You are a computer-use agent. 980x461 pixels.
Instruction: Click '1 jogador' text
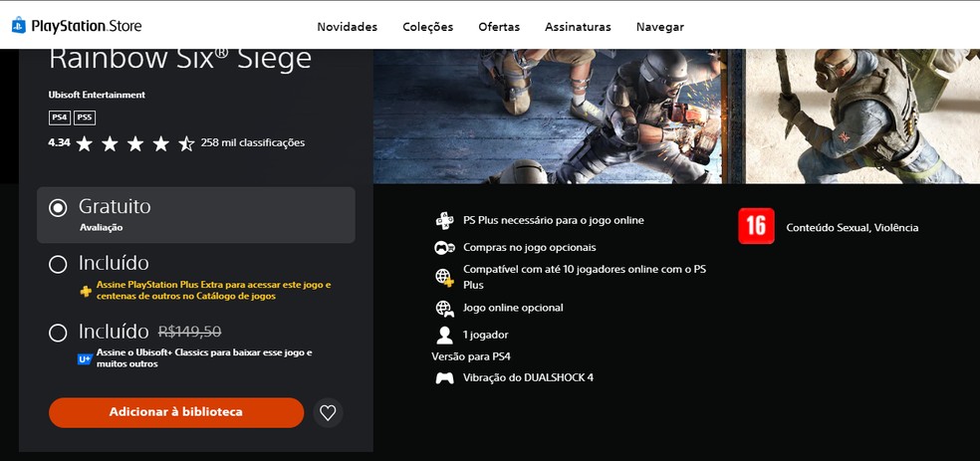[486, 335]
